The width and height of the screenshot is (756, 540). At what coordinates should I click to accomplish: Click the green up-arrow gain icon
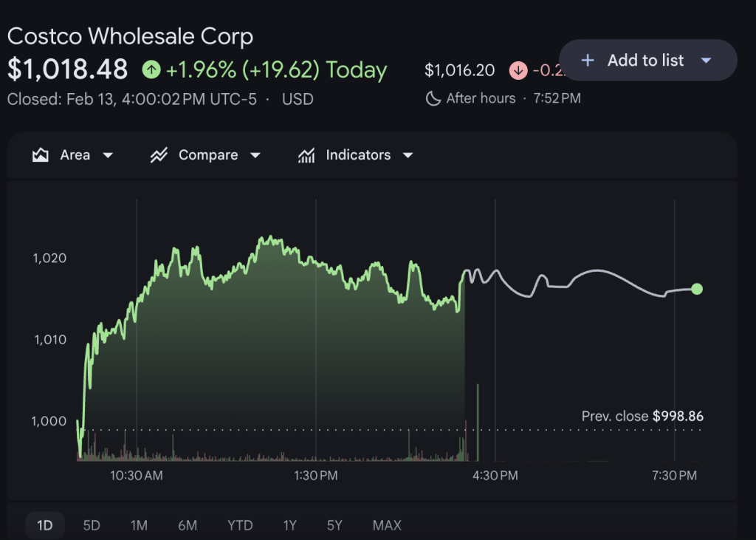pos(152,69)
